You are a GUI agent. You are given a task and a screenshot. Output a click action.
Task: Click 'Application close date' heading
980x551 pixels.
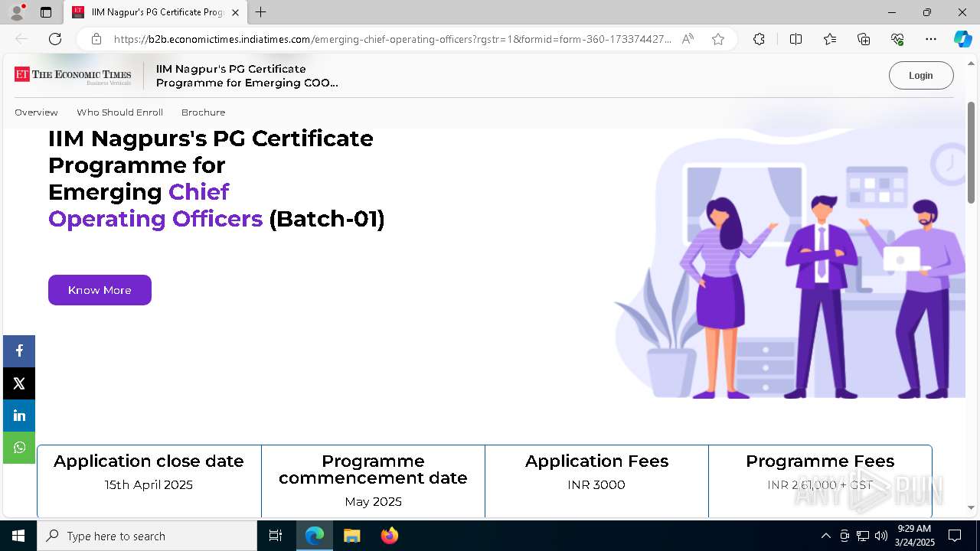pos(149,461)
